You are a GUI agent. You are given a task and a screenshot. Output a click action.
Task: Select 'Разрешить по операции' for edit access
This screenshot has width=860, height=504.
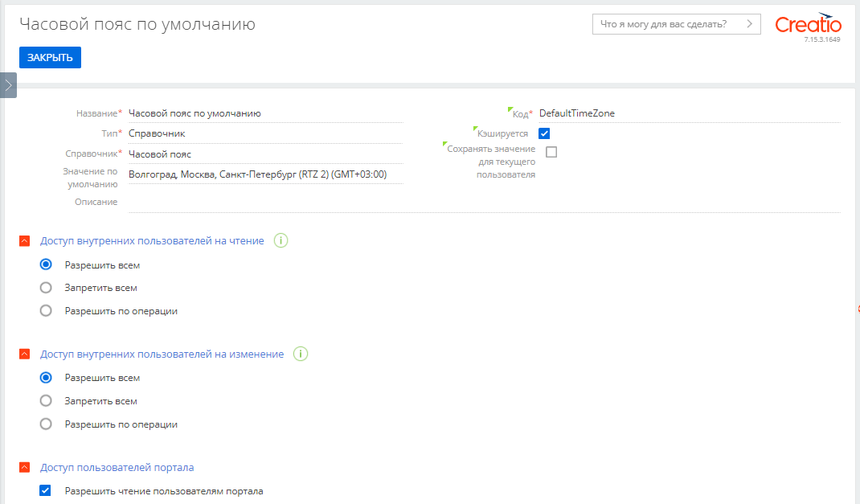click(46, 424)
